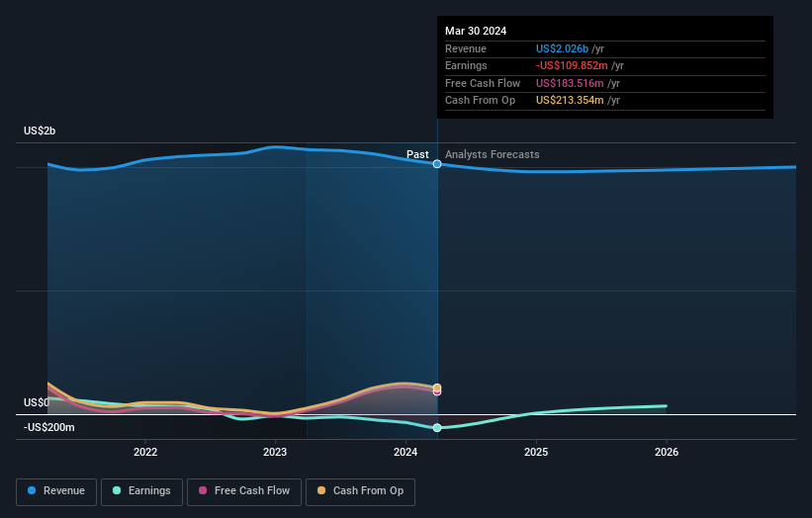Image resolution: width=812 pixels, height=518 pixels.
Task: Select the orange cash from op data point
Action: 437,388
